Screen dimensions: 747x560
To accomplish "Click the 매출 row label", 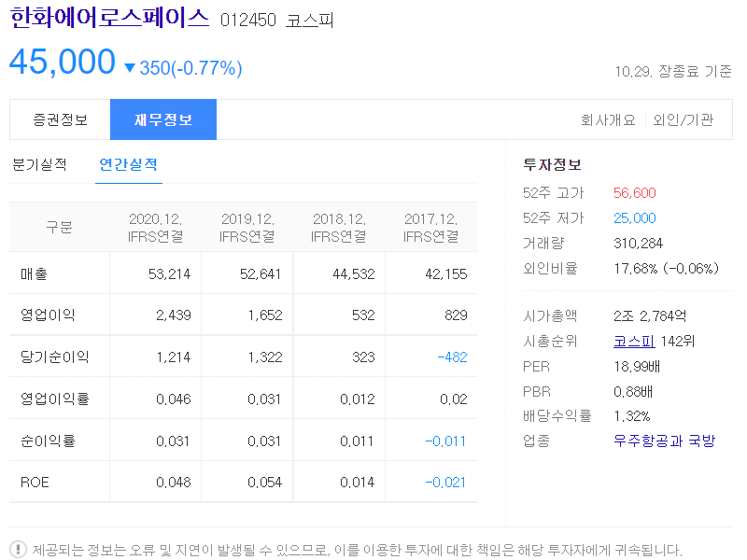I will pyautogui.click(x=34, y=274).
